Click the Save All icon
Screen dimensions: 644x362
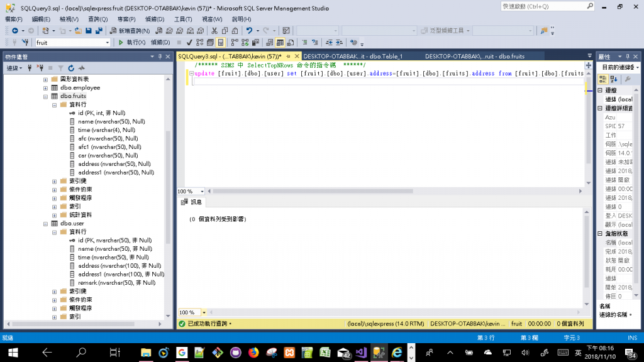[x=99, y=31]
